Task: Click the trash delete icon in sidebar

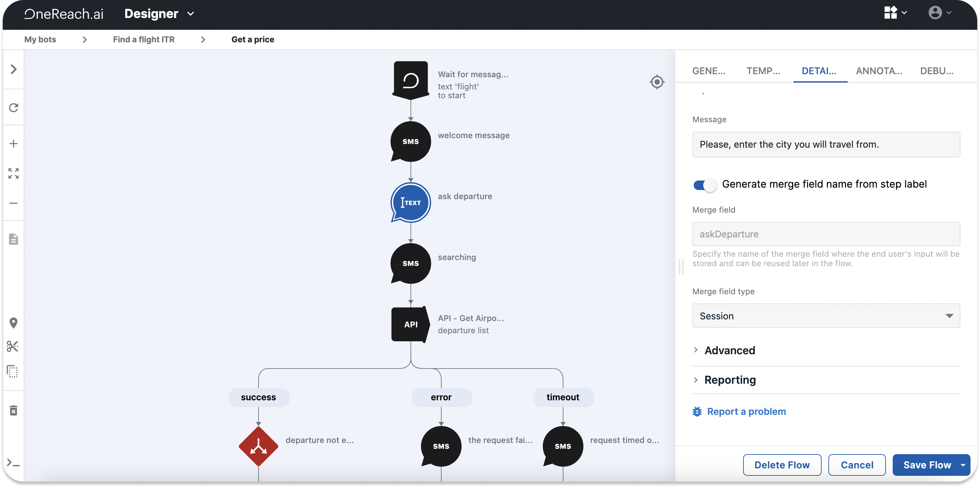Action: coord(14,410)
